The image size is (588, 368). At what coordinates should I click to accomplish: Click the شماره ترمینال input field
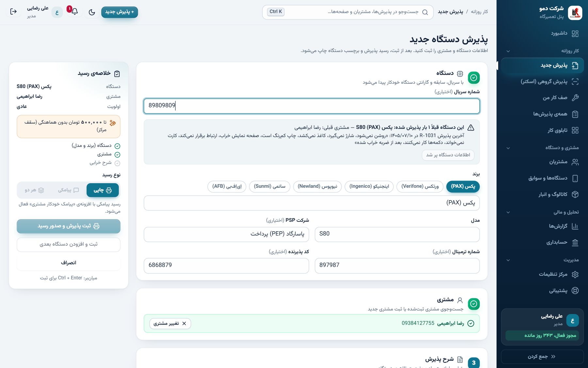point(397,265)
